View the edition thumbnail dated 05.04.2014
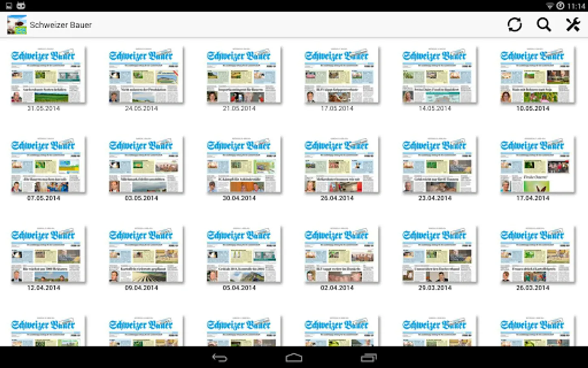This screenshot has height=368, width=588. (244, 254)
